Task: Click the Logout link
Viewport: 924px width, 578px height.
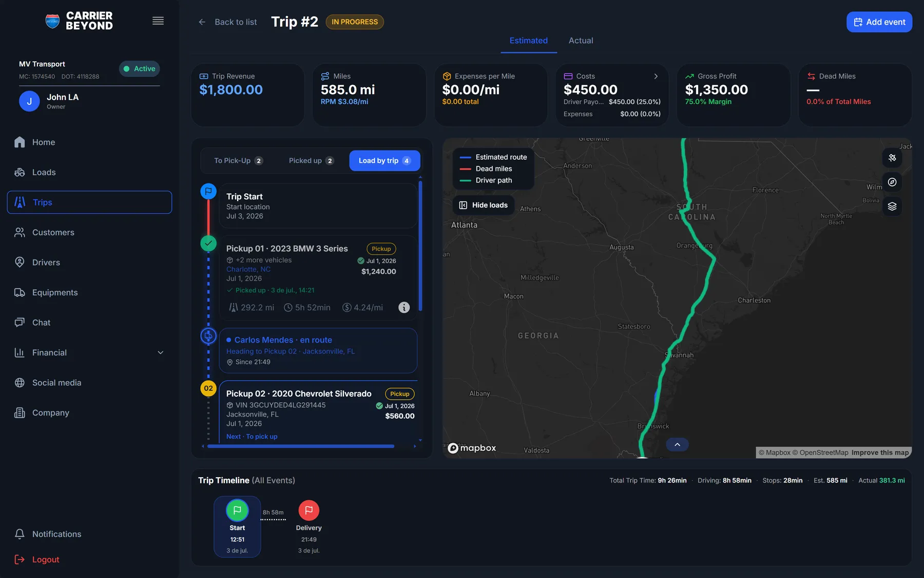Action: point(37,560)
